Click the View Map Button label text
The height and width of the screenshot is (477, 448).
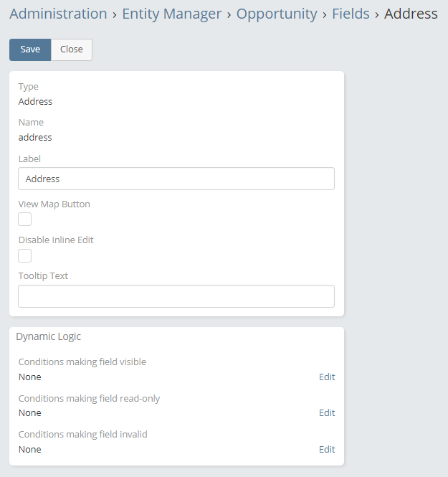tap(54, 204)
